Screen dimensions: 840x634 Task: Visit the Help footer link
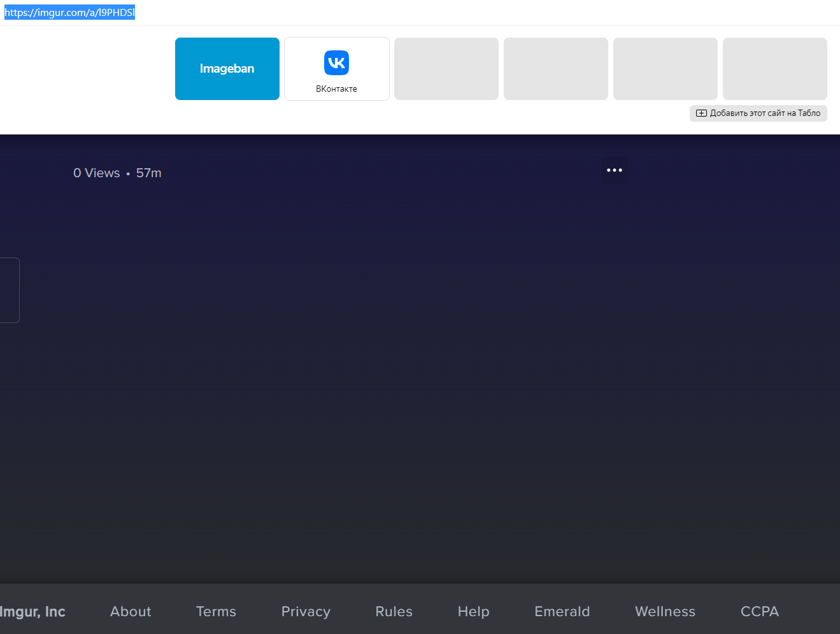coord(473,612)
